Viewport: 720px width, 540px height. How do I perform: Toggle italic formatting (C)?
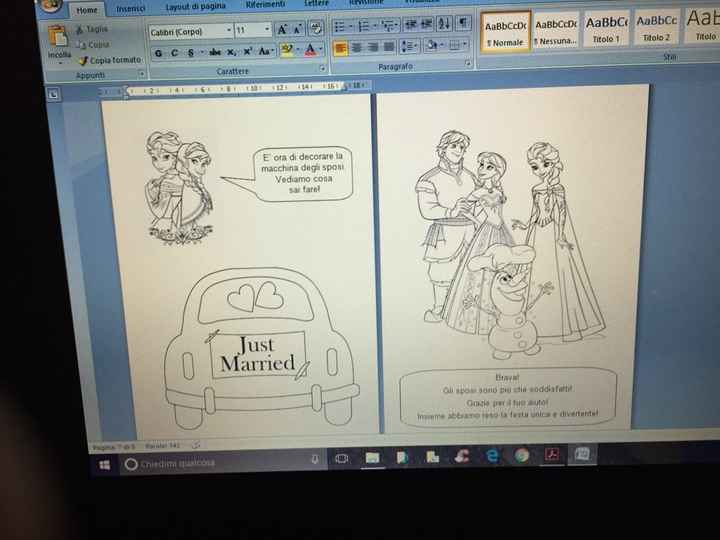click(x=174, y=51)
